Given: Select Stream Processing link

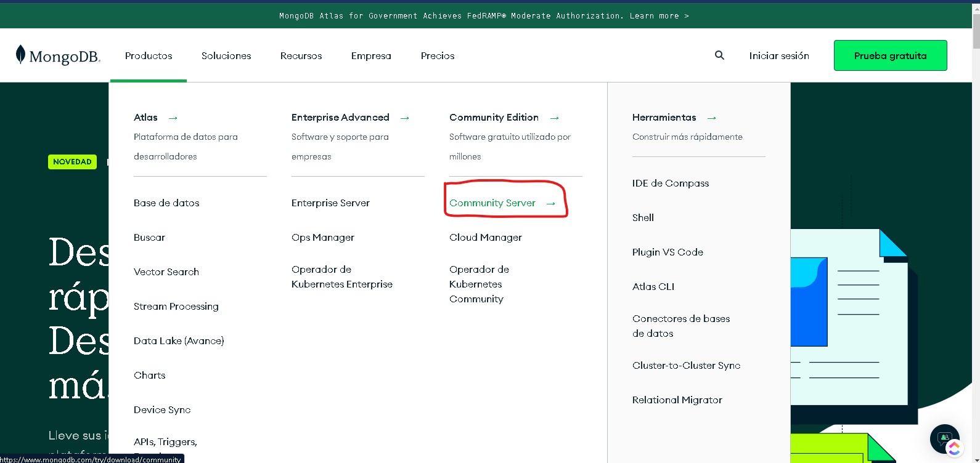Looking at the screenshot, I should (176, 307).
